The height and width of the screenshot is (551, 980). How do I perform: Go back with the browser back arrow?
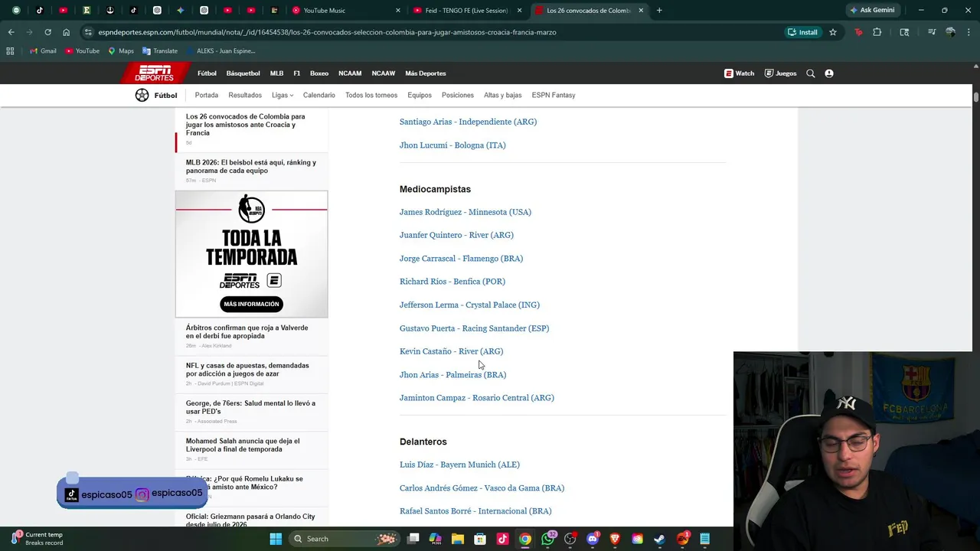(x=11, y=32)
